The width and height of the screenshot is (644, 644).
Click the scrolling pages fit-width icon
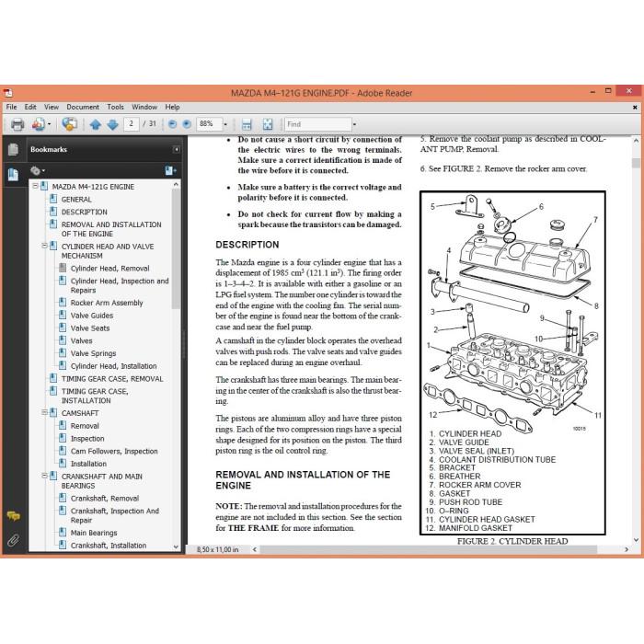(247, 124)
